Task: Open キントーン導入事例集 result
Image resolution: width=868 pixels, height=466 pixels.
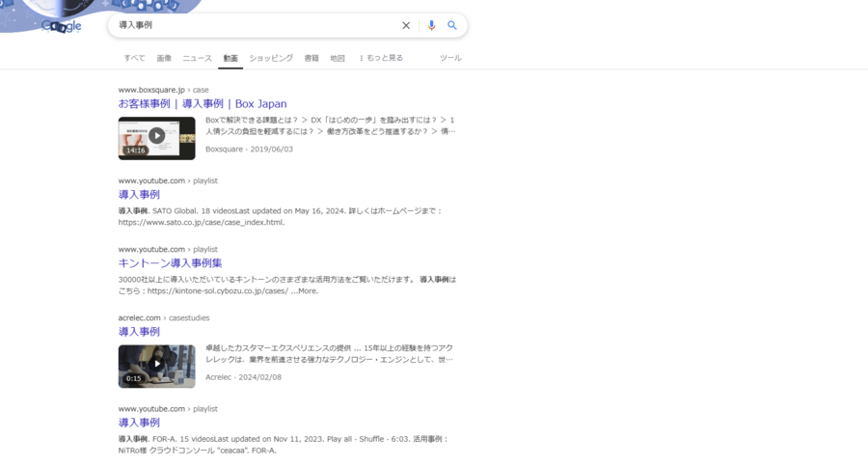Action: coord(170,263)
